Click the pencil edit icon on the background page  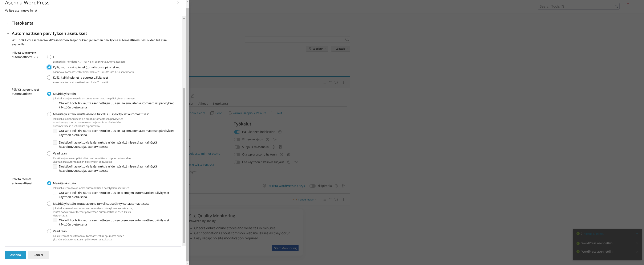(x=192, y=96)
